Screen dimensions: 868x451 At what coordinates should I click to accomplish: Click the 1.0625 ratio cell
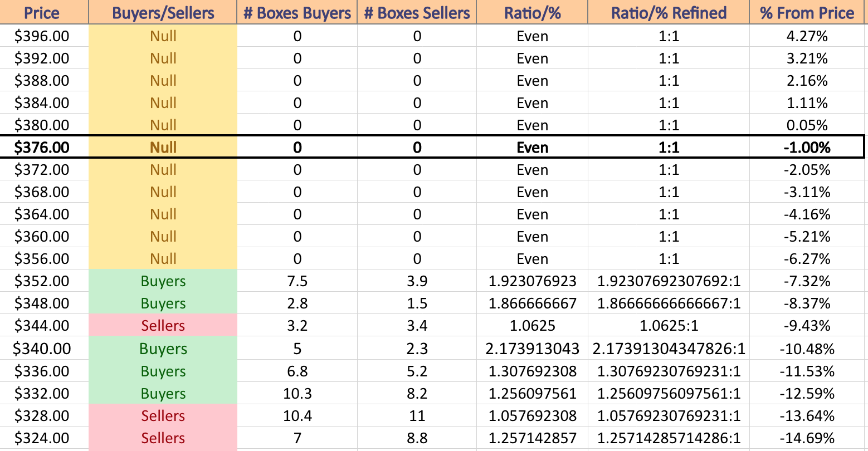point(532,326)
